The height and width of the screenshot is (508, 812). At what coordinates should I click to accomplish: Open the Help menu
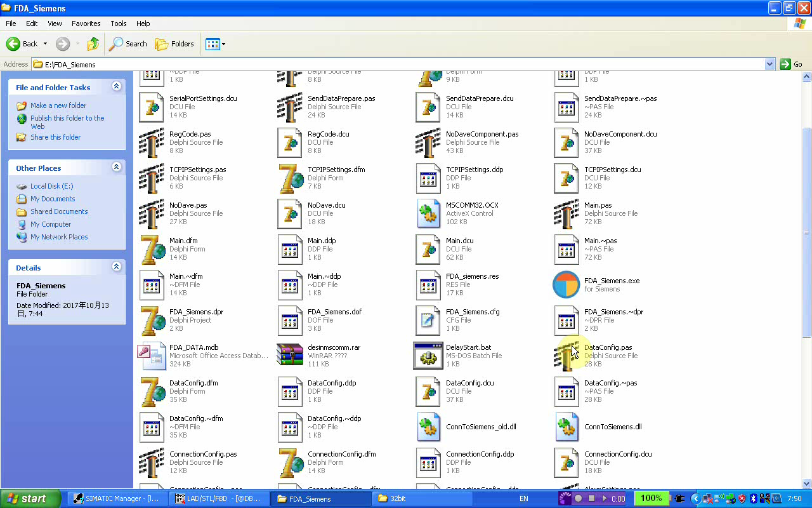coord(143,23)
